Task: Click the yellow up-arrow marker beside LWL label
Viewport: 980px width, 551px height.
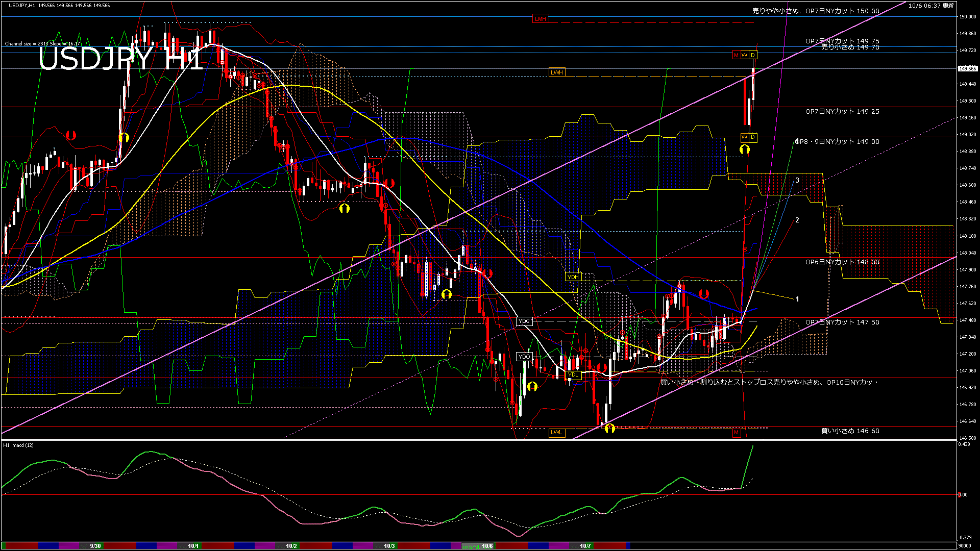Action: [x=609, y=429]
